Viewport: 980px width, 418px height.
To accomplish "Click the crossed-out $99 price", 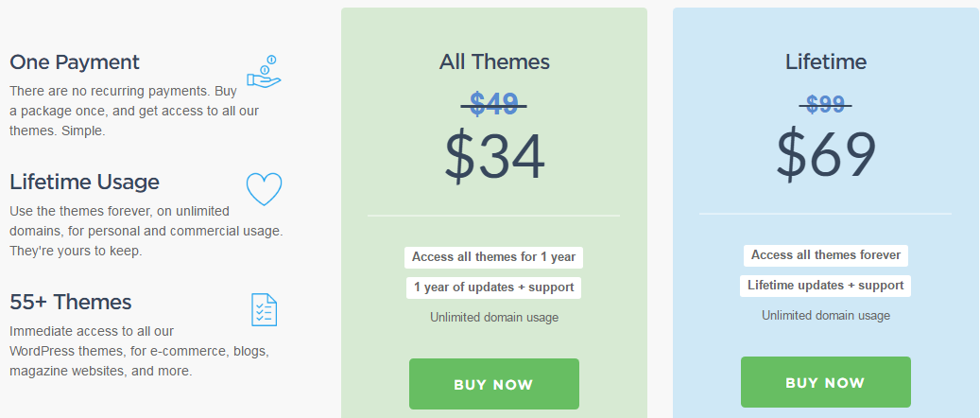I will click(x=826, y=104).
